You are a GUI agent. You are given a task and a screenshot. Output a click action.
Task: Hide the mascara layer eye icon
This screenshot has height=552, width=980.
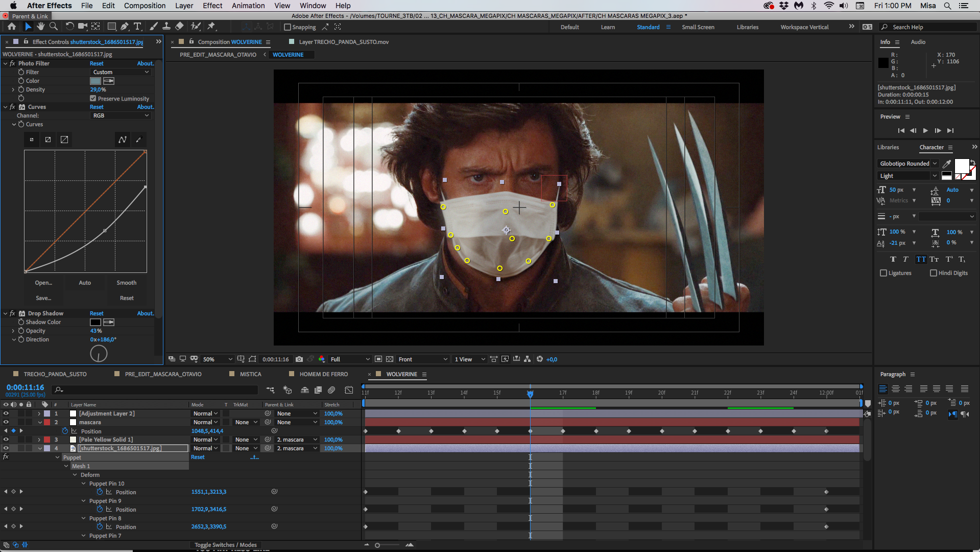click(x=6, y=422)
